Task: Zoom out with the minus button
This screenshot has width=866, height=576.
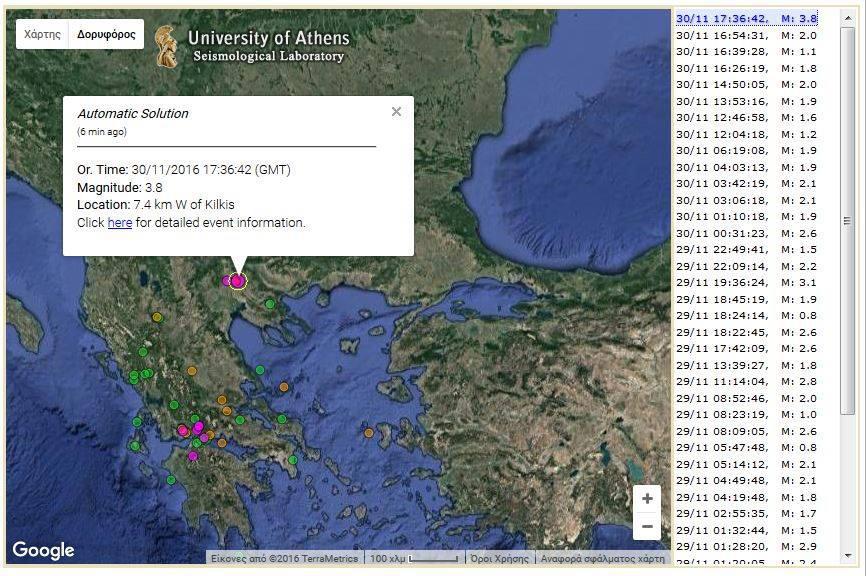Action: (647, 526)
